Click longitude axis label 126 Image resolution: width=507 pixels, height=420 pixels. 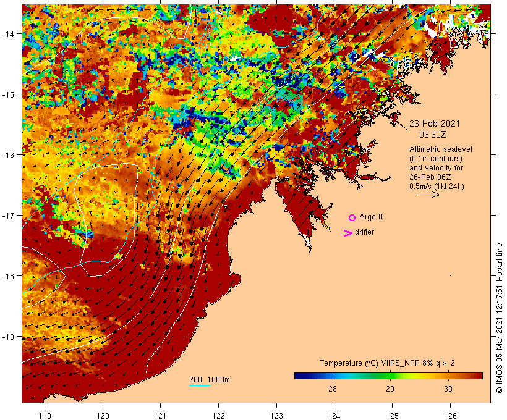pos(450,416)
